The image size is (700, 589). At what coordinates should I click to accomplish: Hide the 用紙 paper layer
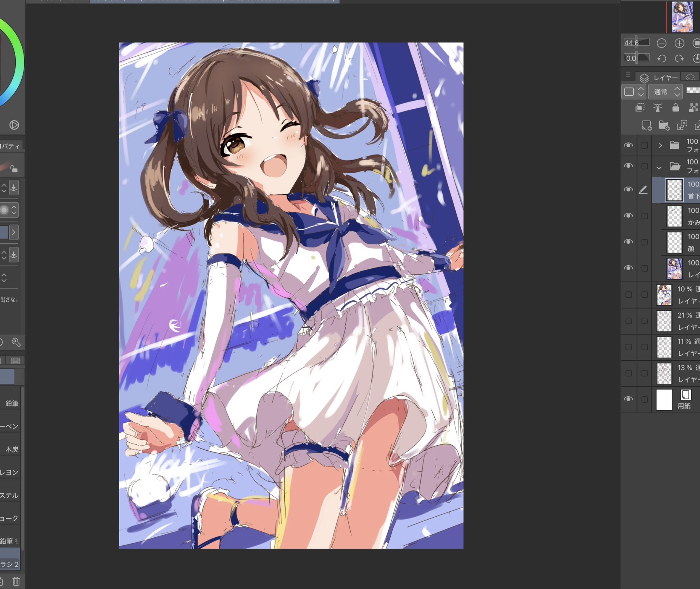coord(628,399)
